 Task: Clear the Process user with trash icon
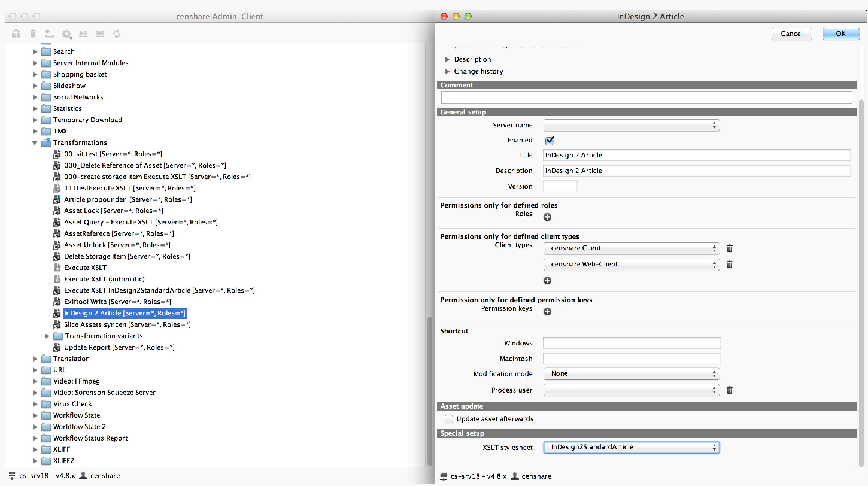tap(729, 390)
